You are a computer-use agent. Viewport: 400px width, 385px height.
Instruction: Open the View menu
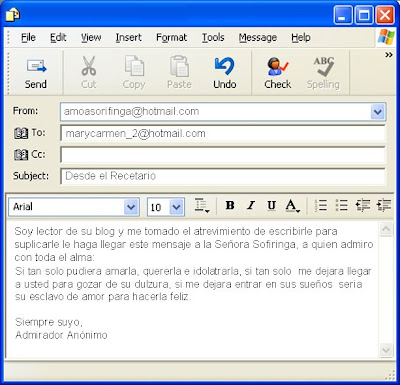coord(91,38)
